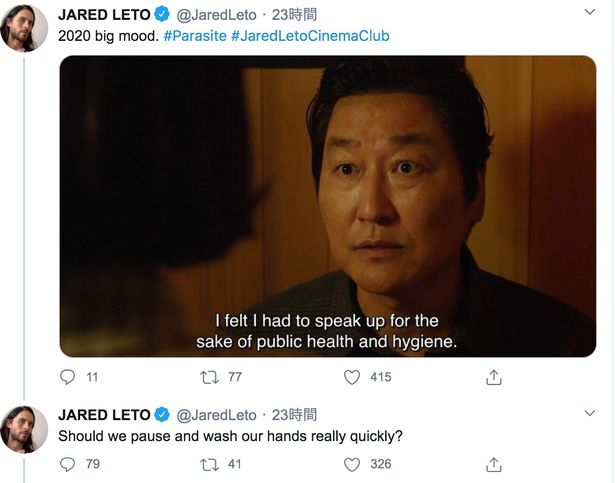Screen dimensions: 615x483
Task: Like the tweet with 326 likes
Action: 352,465
